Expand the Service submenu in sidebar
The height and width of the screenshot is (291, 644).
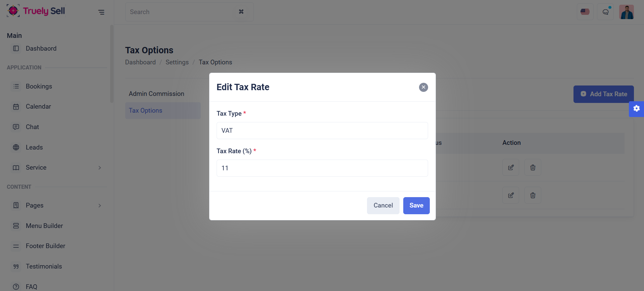click(x=100, y=168)
